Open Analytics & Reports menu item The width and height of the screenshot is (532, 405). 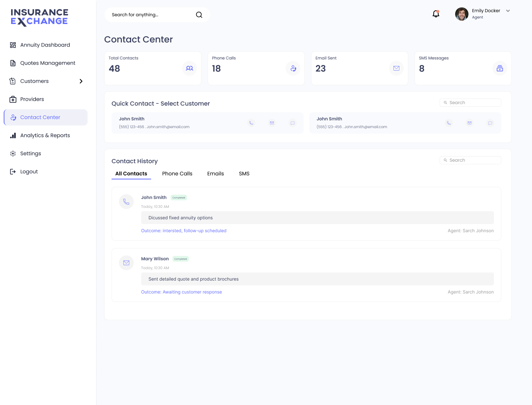[x=46, y=135]
